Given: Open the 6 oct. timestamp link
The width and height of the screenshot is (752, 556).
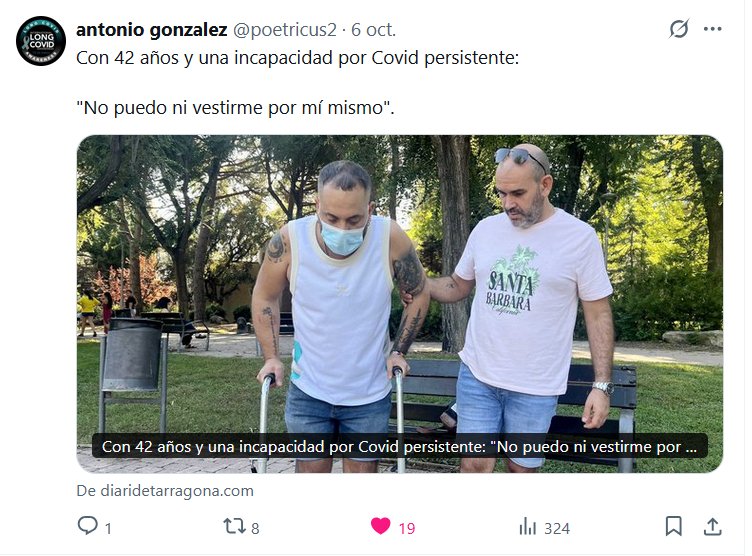Looking at the screenshot, I should [374, 30].
